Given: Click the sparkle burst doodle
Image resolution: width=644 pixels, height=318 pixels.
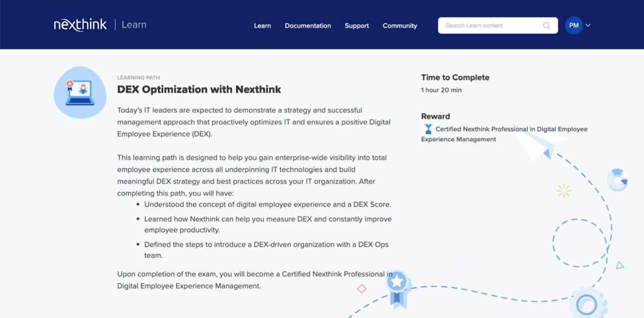Looking at the screenshot, I should [x=563, y=191].
